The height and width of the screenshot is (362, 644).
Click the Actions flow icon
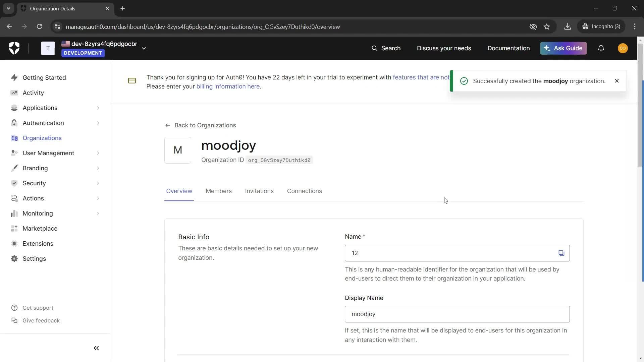14,198
